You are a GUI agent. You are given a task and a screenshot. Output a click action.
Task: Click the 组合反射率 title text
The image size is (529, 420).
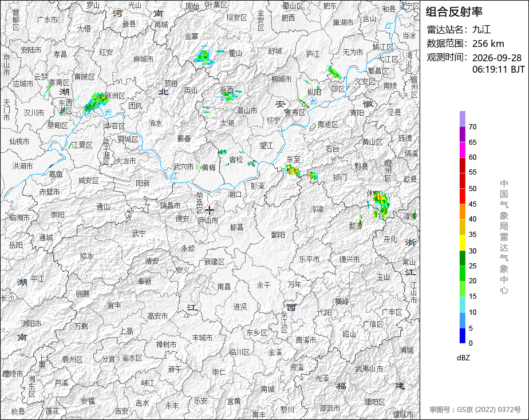(x=454, y=12)
